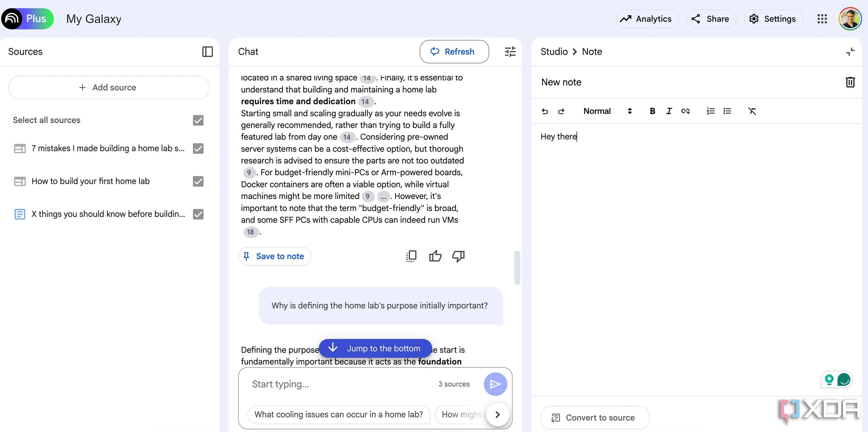Click Convert to source button
This screenshot has width=868, height=432.
[x=594, y=418]
